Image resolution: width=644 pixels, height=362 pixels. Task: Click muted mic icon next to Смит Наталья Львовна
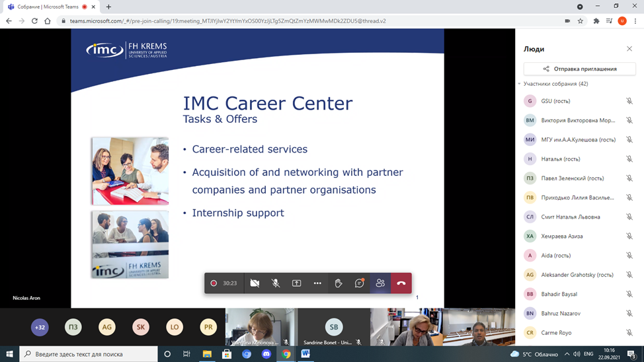point(629,217)
